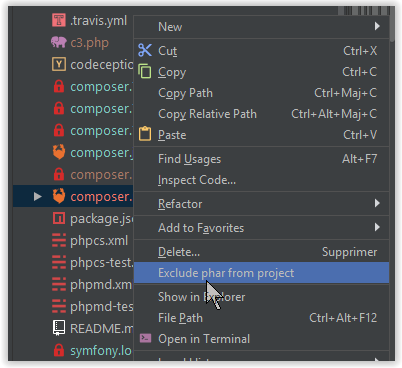Click the red lock icon of symfony.lock
Viewport: 402px width, 368px height.
59,350
